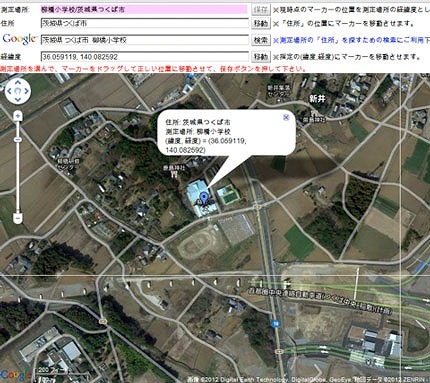
Task: Pan the map up with the arrow control
Action: (18, 83)
